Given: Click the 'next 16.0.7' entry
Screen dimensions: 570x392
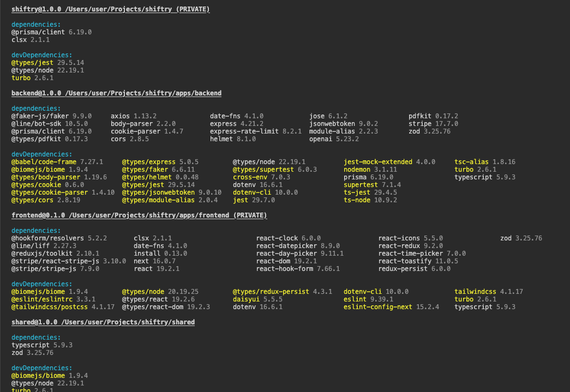Looking at the screenshot, I should click(154, 261).
